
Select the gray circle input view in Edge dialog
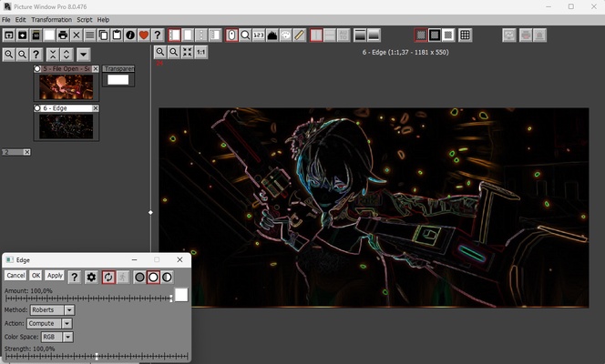(x=139, y=277)
